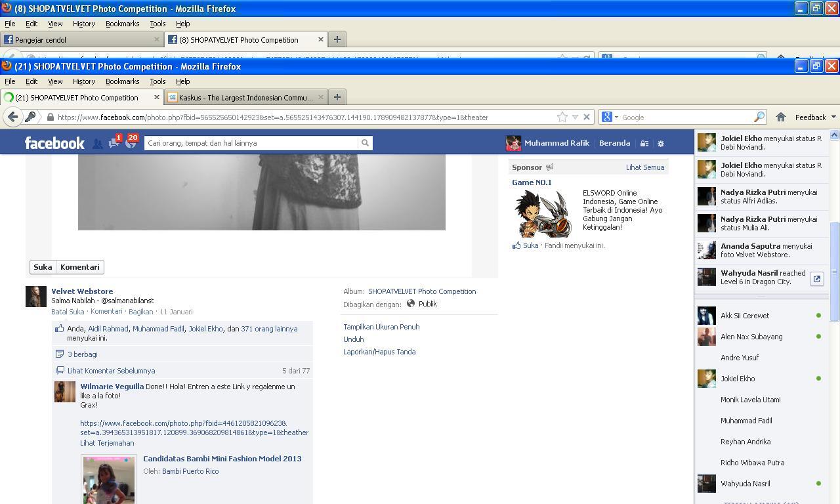Bookmark page with star icon
Screen dimensions: 840x504
point(562,117)
